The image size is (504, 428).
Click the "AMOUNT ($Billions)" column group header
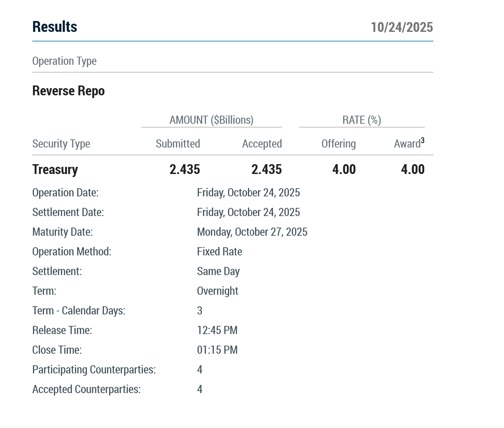pos(211,120)
